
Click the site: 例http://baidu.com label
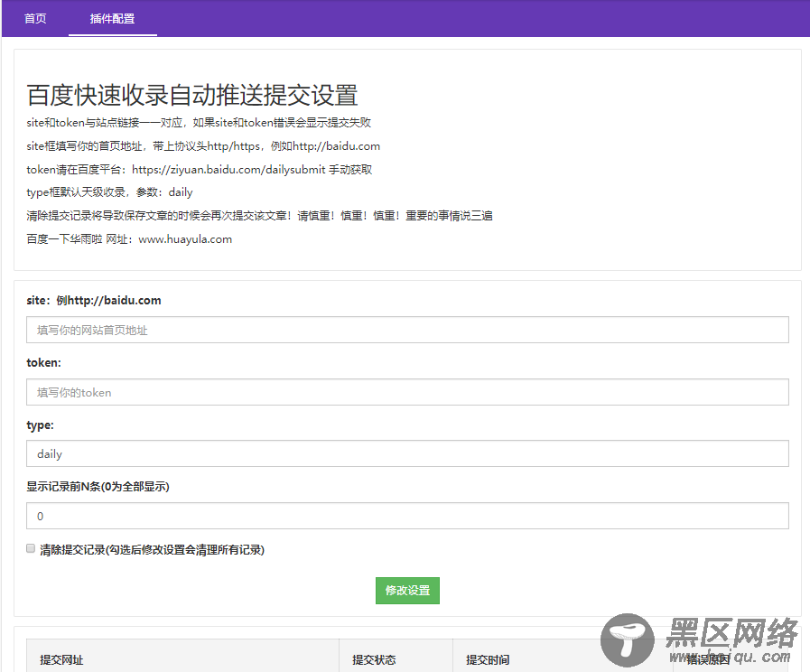[94, 301]
